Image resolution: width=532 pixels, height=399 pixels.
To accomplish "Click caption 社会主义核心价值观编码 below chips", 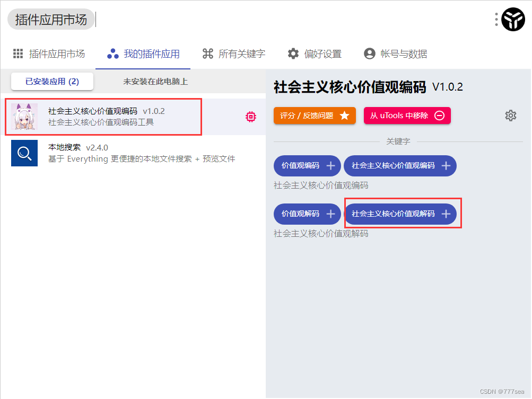I will [x=321, y=185].
